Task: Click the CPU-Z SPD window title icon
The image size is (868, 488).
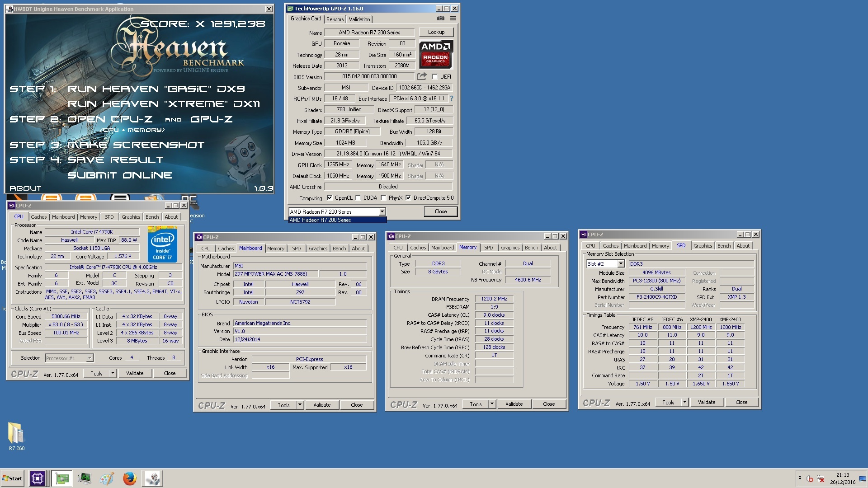Action: (584, 235)
